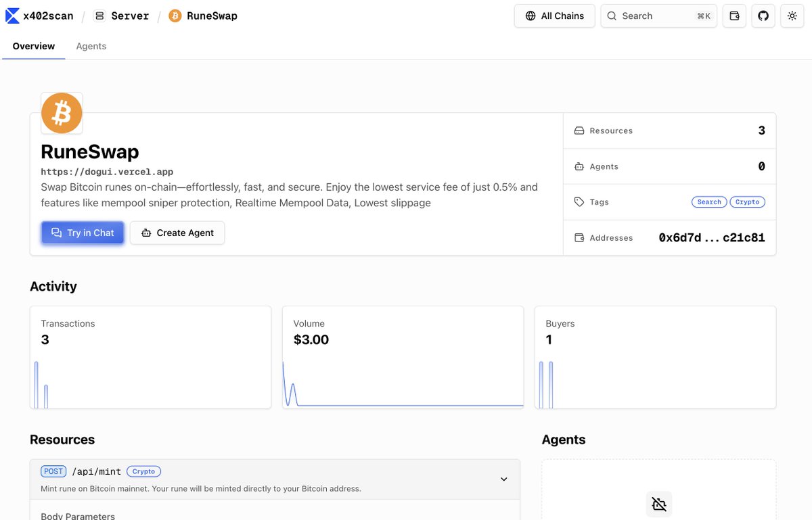The width and height of the screenshot is (812, 520).
Task: Click the globe icon in All Chains
Action: click(x=531, y=16)
